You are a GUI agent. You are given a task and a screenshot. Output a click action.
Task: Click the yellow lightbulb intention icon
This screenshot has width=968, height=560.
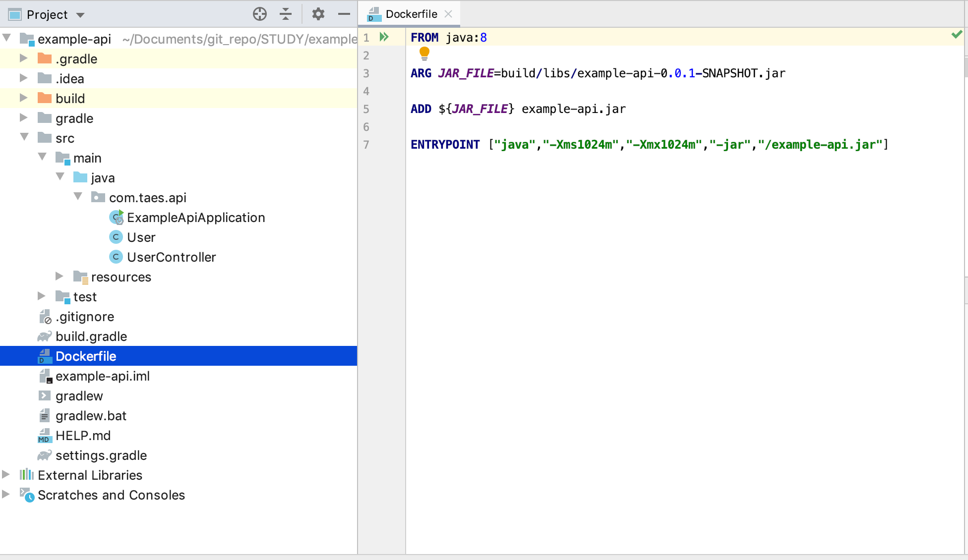pyautogui.click(x=424, y=53)
